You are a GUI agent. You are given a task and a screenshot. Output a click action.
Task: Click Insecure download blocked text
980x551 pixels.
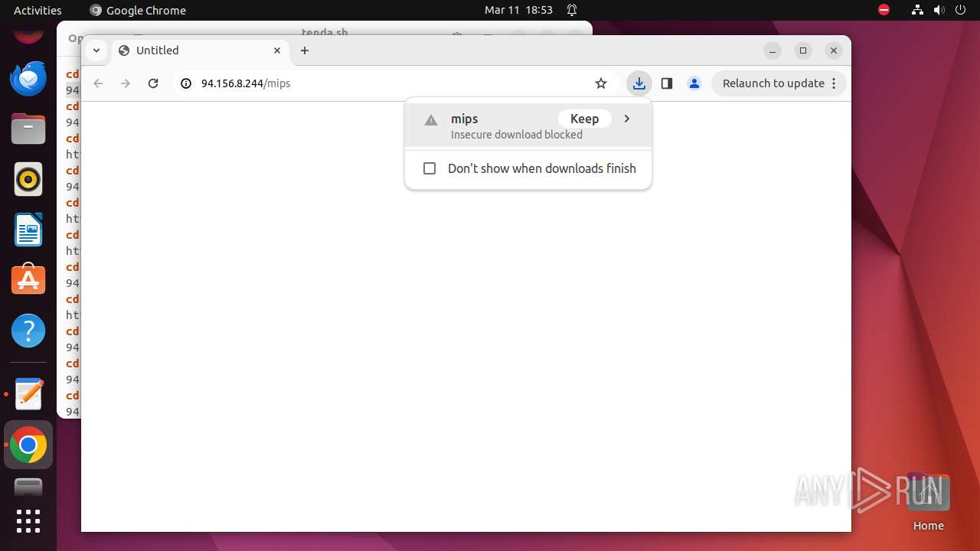(517, 135)
